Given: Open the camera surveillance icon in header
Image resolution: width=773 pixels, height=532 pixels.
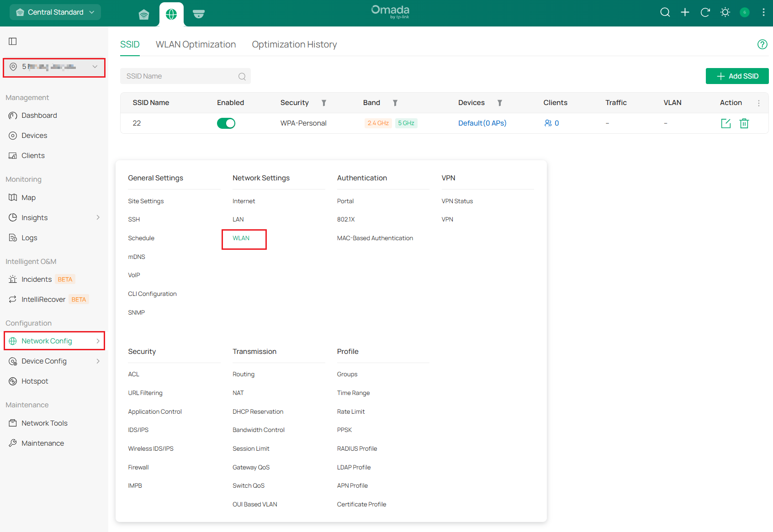Looking at the screenshot, I should (x=198, y=14).
